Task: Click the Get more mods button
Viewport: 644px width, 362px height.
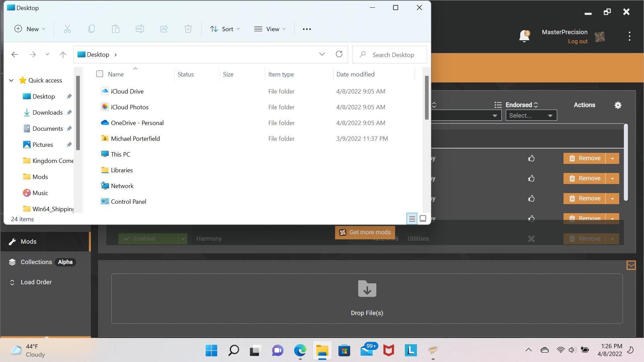Action: [x=365, y=232]
